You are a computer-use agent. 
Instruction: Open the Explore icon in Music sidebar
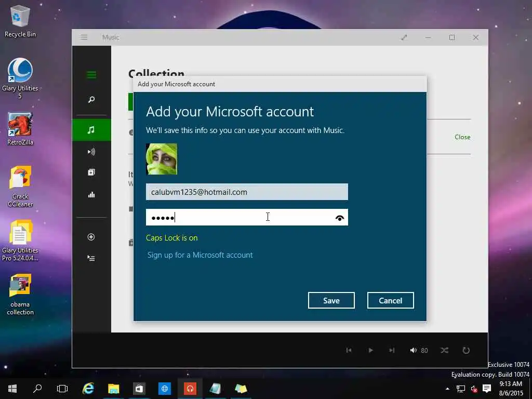(x=91, y=172)
